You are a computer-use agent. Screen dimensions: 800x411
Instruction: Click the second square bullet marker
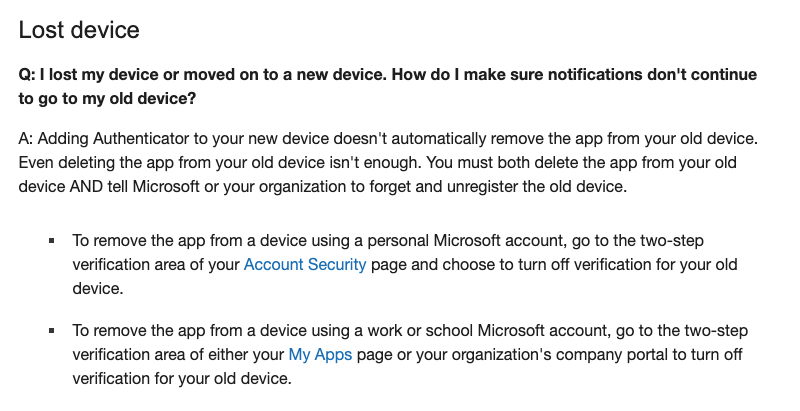pos(50,331)
